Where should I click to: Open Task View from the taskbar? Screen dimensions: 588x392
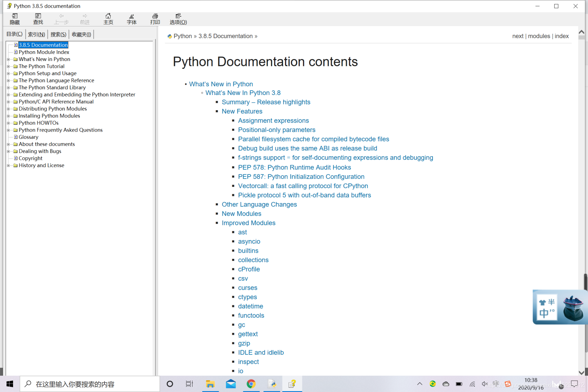189,384
